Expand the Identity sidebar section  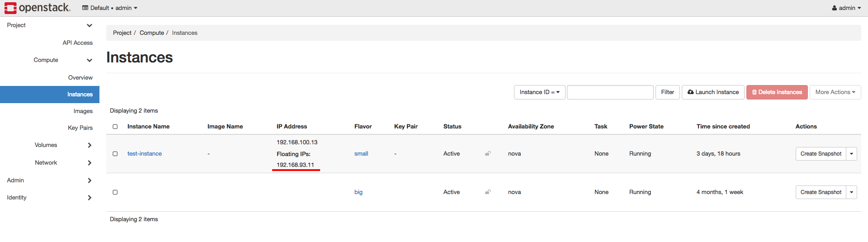coord(50,198)
